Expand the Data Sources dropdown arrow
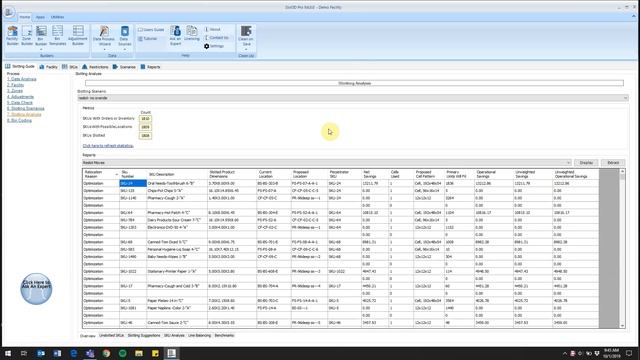Screen dimensions: 640x360 coord(124,49)
